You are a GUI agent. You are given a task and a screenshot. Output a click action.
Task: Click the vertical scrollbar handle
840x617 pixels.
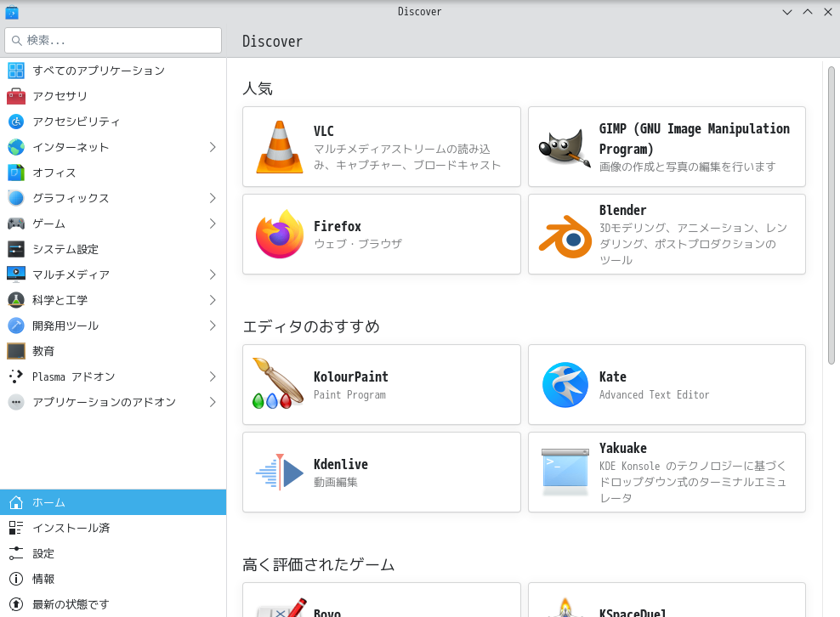click(x=831, y=215)
